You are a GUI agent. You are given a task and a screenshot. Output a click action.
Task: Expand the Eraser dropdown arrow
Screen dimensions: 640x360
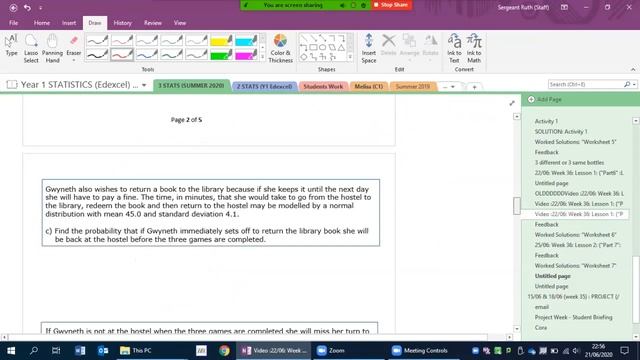73,60
